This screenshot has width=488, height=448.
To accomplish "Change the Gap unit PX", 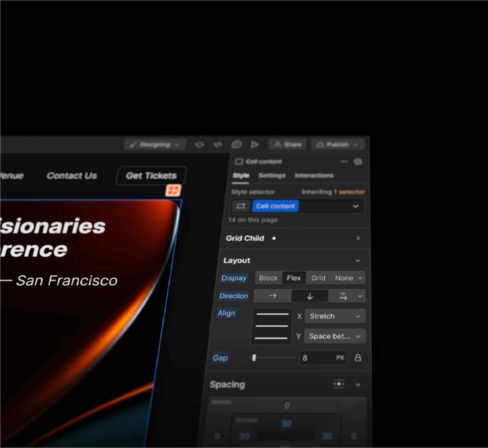I will click(x=340, y=358).
